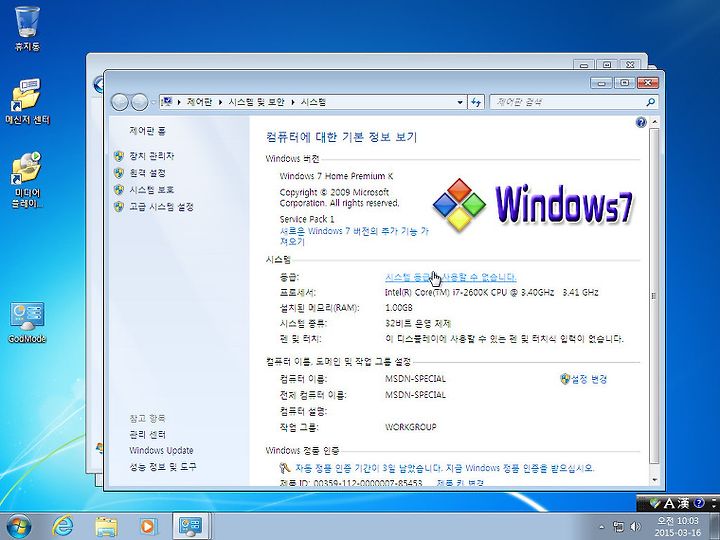Select 시스템 및 보안 in the breadcrumb

(x=256, y=102)
